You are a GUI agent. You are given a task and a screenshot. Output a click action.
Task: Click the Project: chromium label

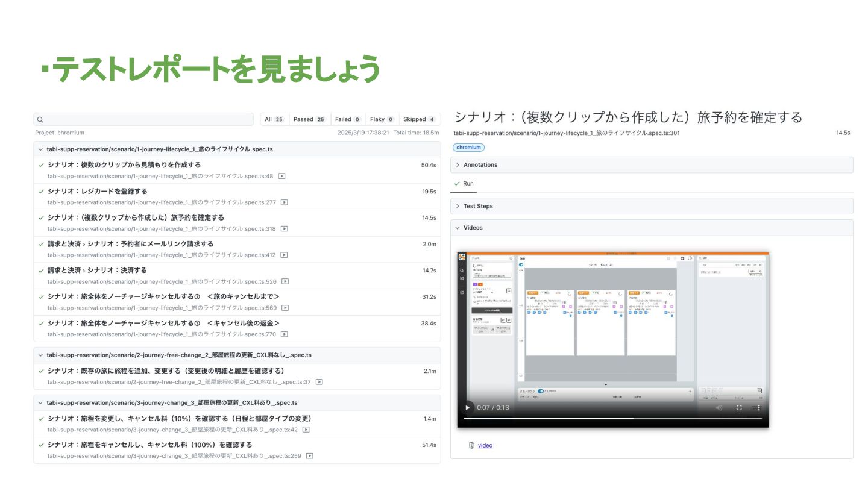(x=60, y=133)
